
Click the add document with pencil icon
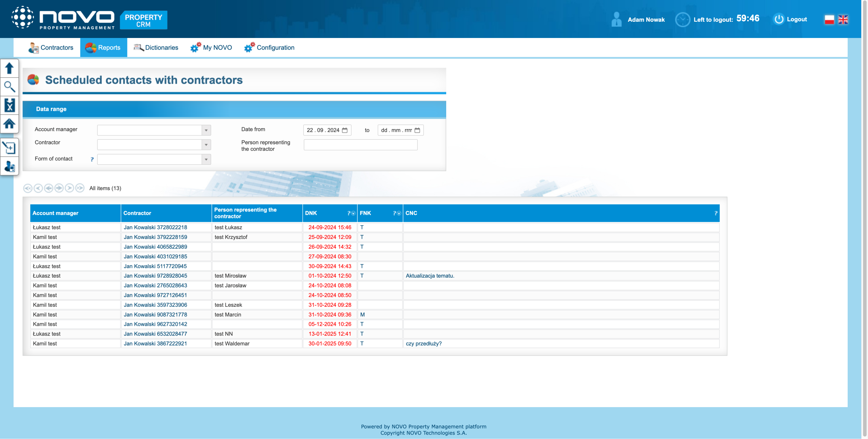coord(9,147)
